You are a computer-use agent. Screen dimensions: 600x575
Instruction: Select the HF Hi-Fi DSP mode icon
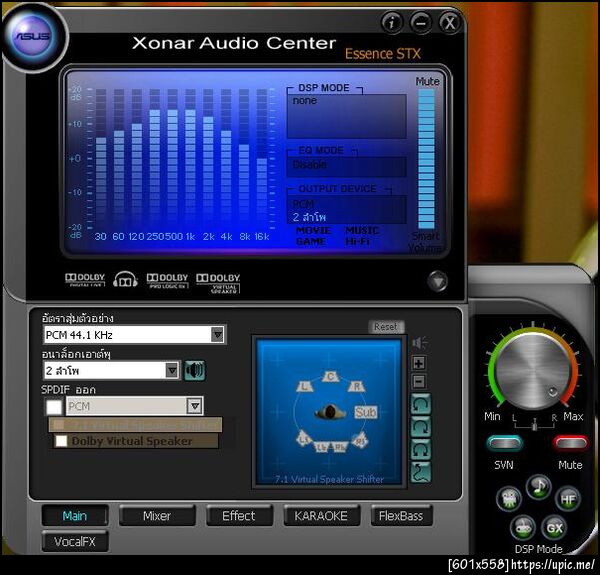tap(568, 499)
